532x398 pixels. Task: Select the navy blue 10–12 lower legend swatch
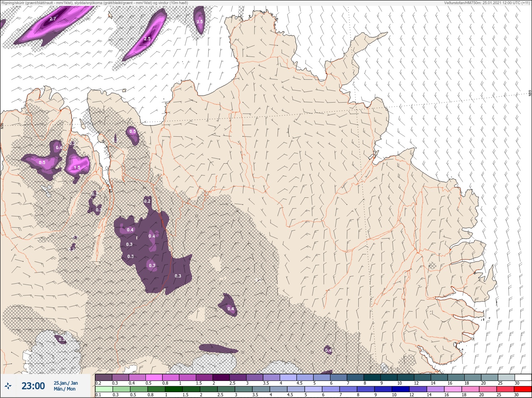pyautogui.click(x=400, y=389)
